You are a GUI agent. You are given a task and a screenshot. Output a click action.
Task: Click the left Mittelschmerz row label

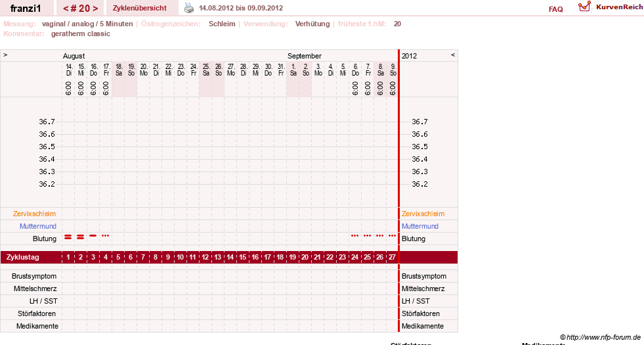pyautogui.click(x=35, y=288)
